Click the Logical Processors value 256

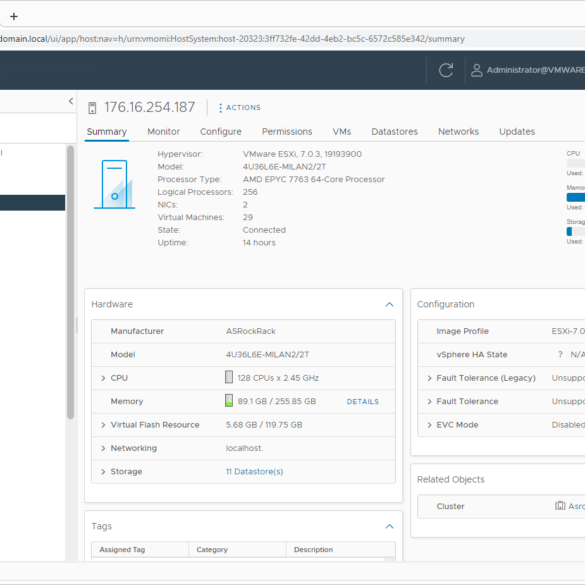tap(250, 192)
